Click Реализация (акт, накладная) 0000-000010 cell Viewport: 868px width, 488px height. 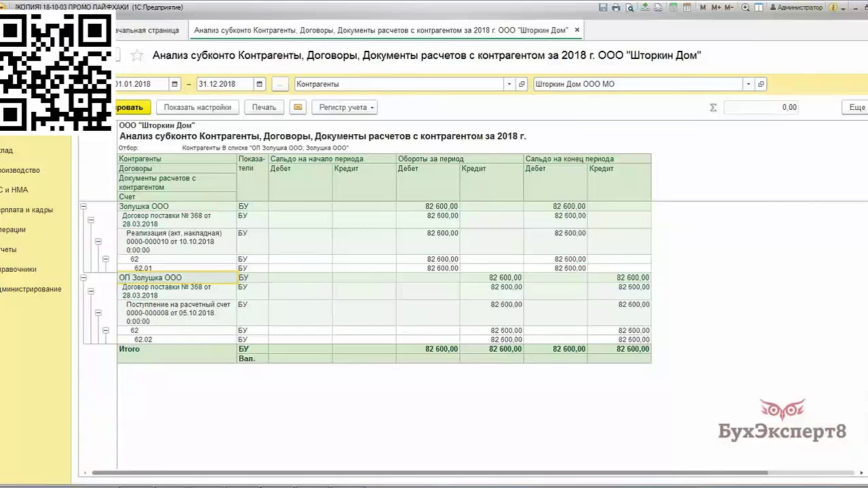pyautogui.click(x=177, y=241)
